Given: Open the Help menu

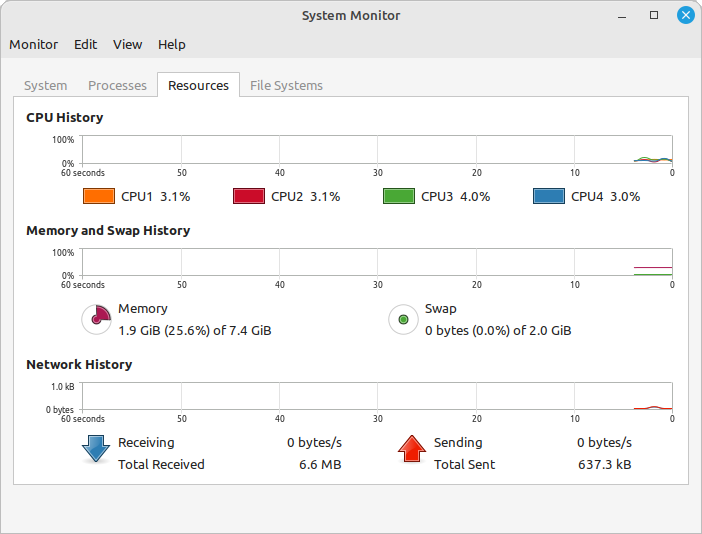Looking at the screenshot, I should (x=171, y=44).
